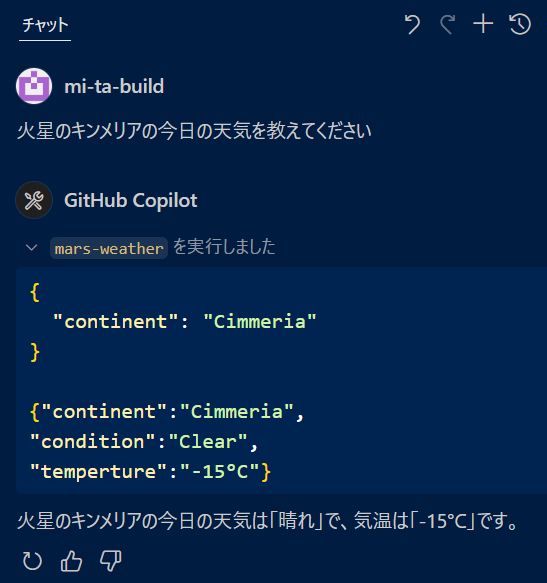
Task: Click the input JSON continent Cimmeria line
Action: [184, 321]
